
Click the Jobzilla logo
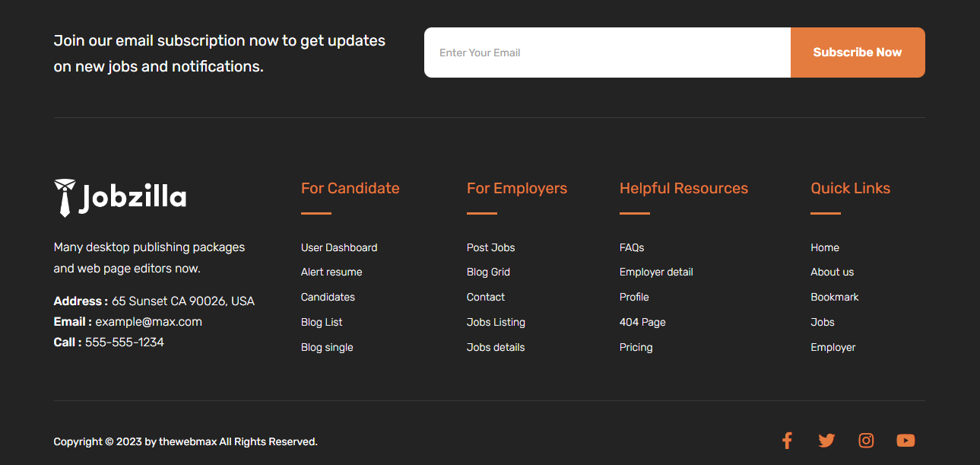[x=120, y=198]
